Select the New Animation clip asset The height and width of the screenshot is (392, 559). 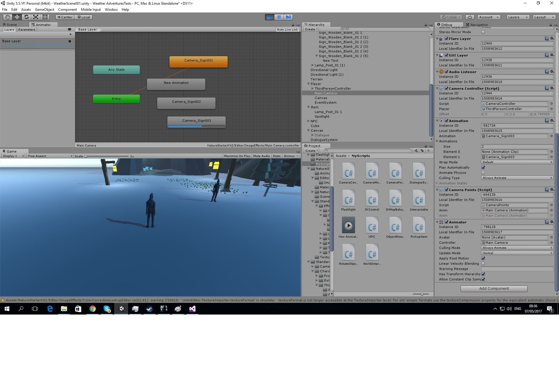(349, 228)
